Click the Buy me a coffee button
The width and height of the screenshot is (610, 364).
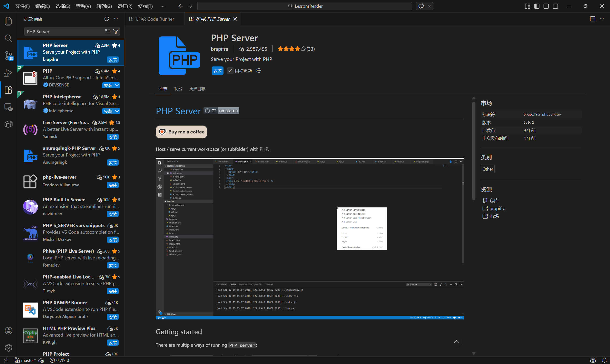click(x=181, y=132)
